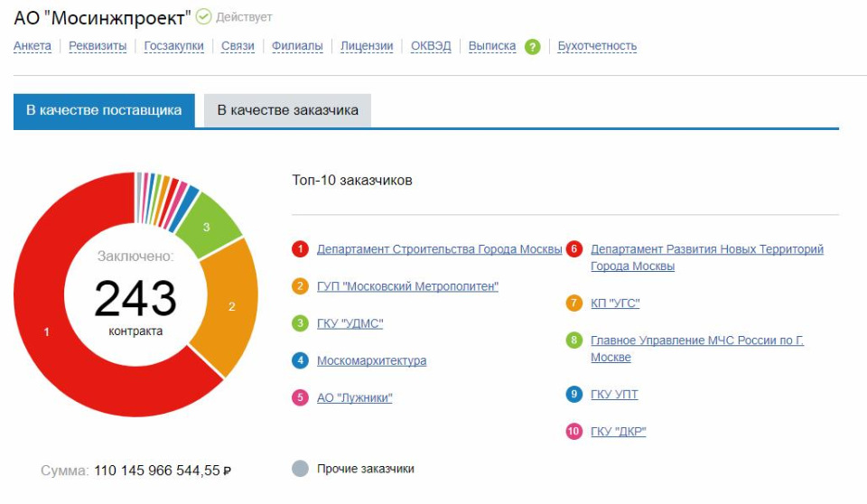Open the Лицензии section
The height and width of the screenshot is (504, 867).
coord(367,46)
